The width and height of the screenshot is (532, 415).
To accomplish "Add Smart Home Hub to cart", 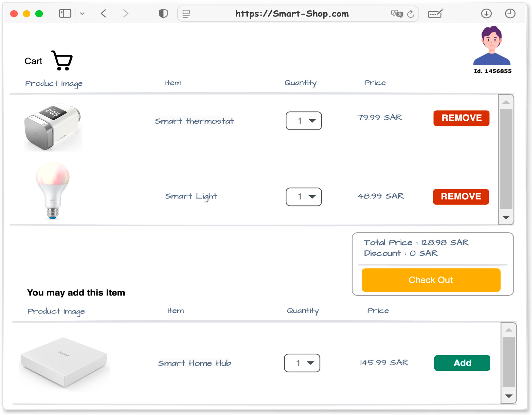I will tap(462, 363).
